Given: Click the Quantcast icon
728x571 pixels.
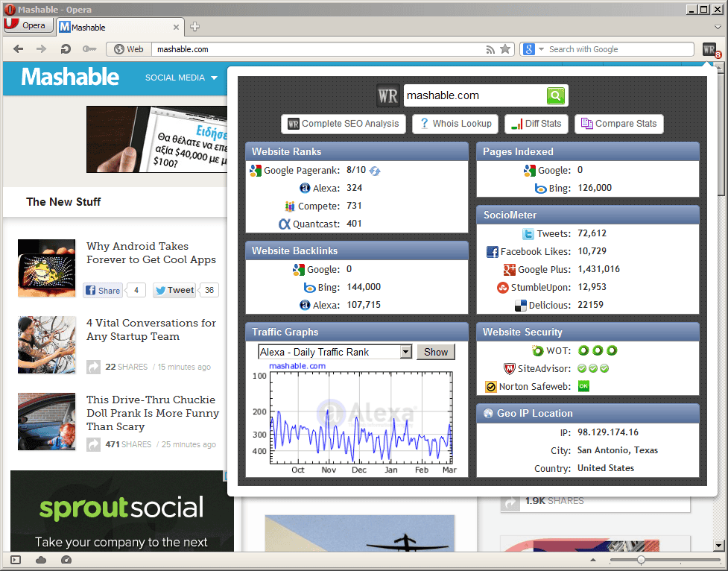Looking at the screenshot, I should point(285,224).
